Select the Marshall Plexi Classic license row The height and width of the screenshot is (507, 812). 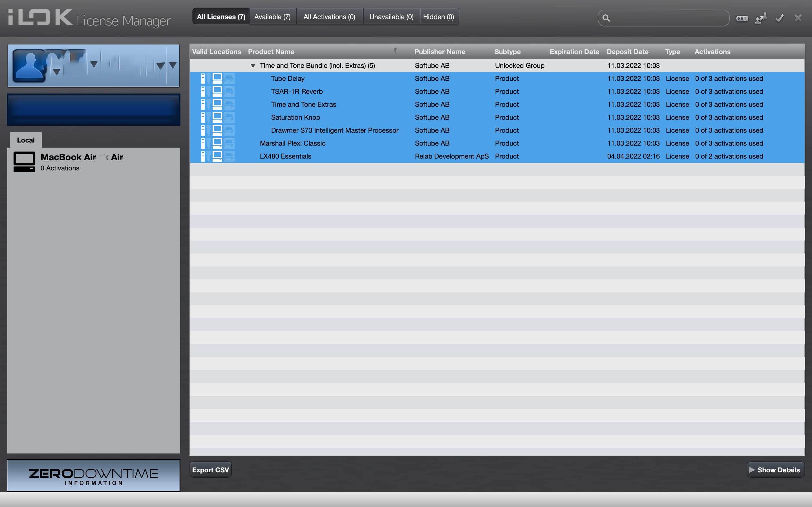(x=293, y=144)
